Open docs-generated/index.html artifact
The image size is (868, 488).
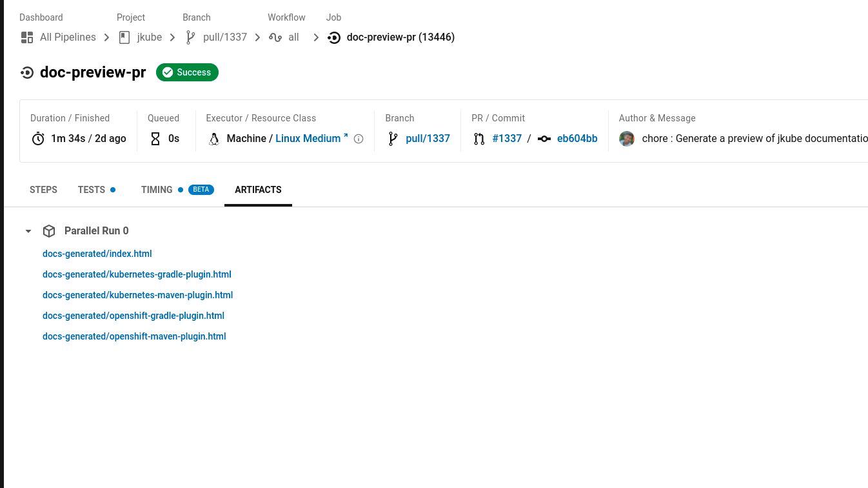pos(97,254)
